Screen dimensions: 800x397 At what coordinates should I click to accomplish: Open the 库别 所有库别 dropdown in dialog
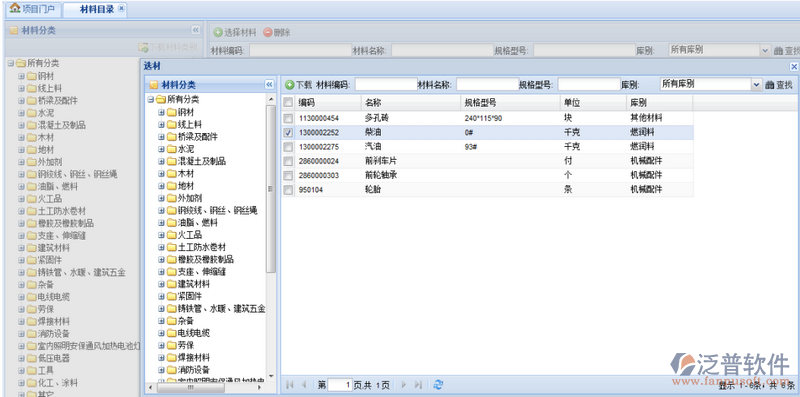pyautogui.click(x=756, y=85)
